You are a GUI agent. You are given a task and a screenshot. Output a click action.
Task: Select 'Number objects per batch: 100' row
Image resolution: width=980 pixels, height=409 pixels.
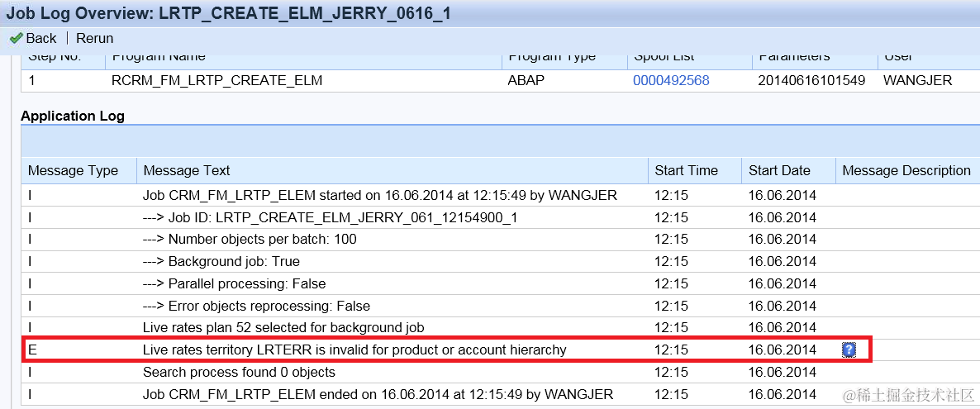[500, 240]
